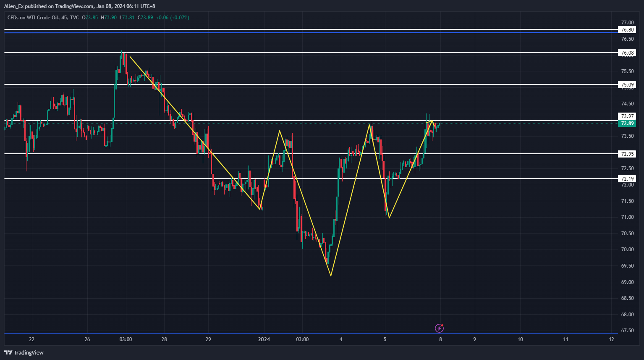Click the 73.50 tick on the price axis
Image resolution: width=644 pixels, height=360 pixels.
(627, 136)
